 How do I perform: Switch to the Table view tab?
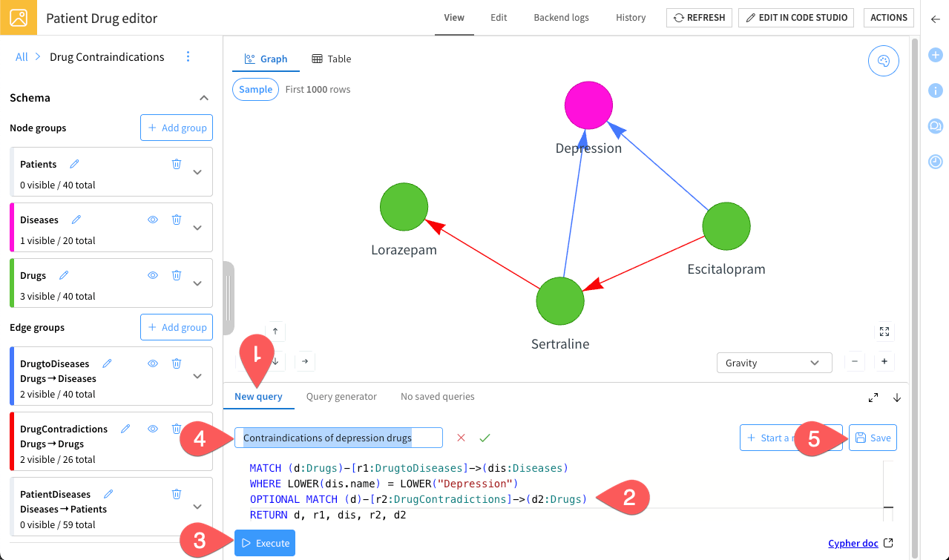pyautogui.click(x=332, y=59)
